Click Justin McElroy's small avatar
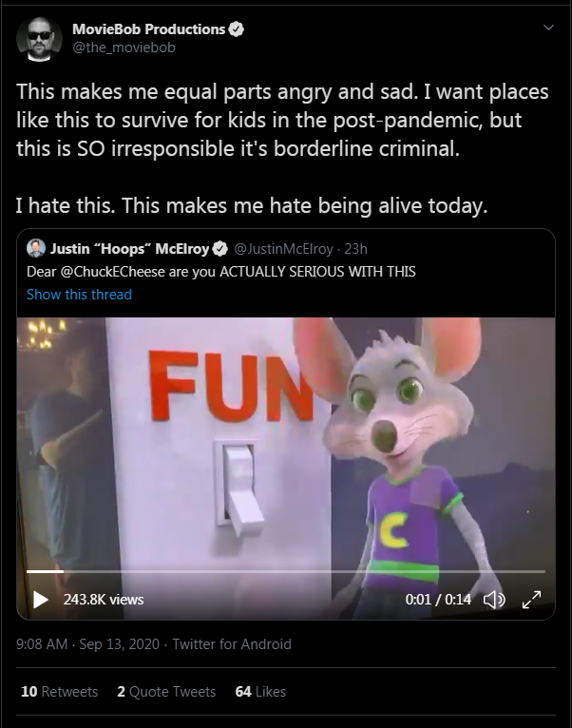This screenshot has height=728, width=572. 36,248
